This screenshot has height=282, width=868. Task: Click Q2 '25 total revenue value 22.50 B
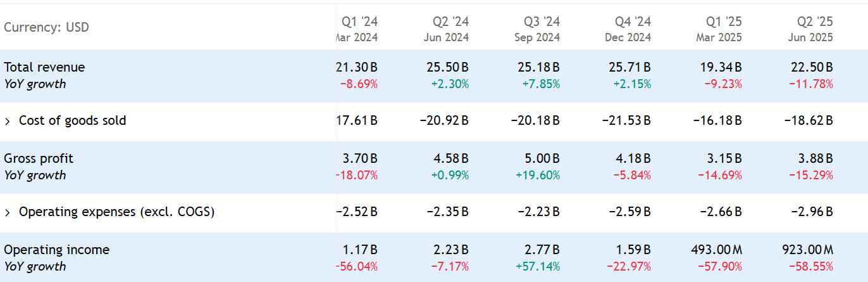pos(812,67)
